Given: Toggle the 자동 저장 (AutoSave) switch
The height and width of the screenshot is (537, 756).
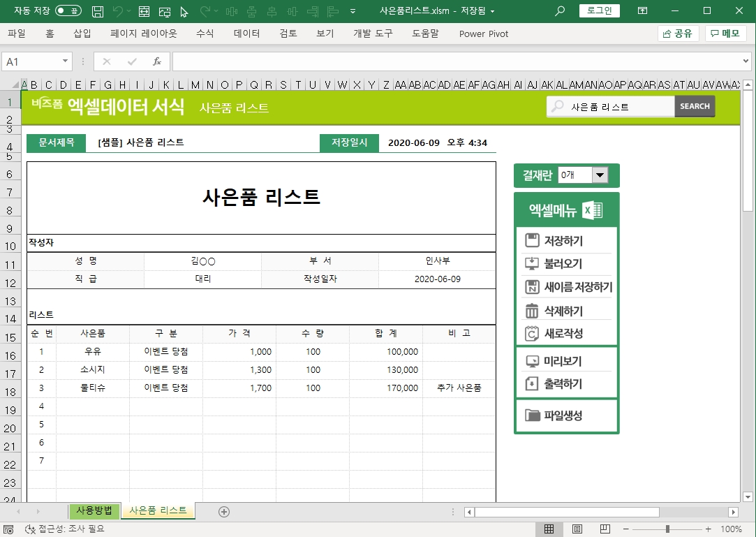Looking at the screenshot, I should click(x=68, y=11).
